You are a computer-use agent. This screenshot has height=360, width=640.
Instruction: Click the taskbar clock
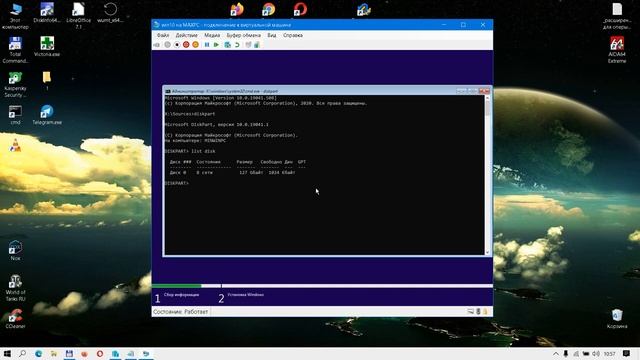609,354
